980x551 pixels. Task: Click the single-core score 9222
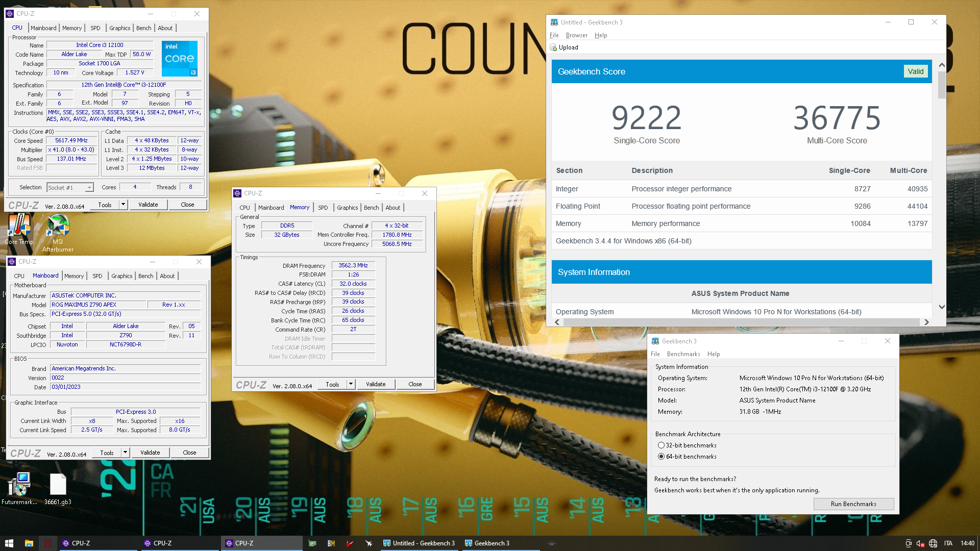[x=647, y=117]
